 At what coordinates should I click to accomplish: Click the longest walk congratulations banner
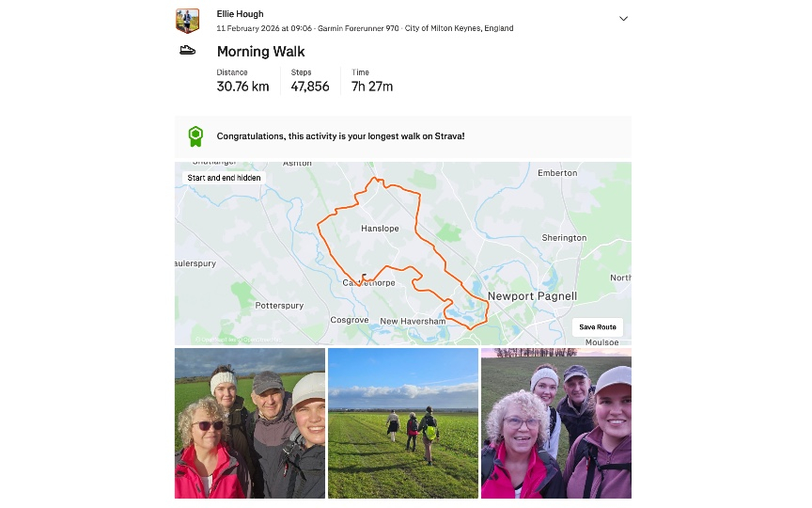click(403, 136)
